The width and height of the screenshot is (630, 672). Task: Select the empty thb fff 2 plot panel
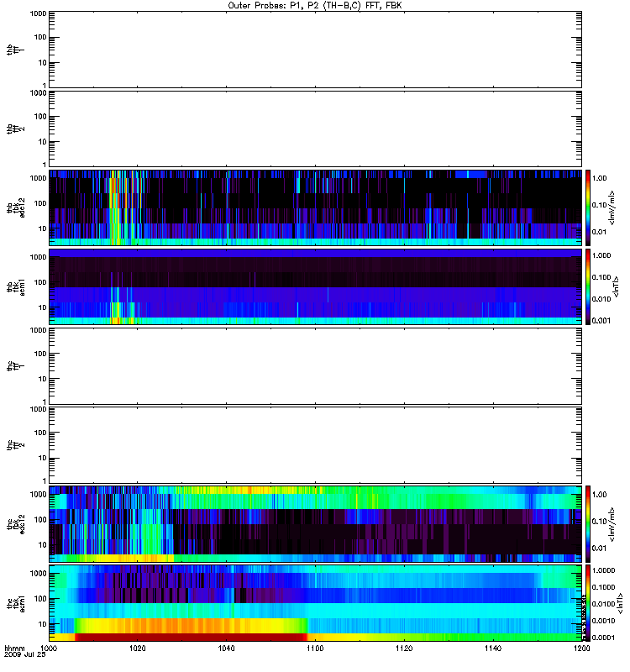316,129
